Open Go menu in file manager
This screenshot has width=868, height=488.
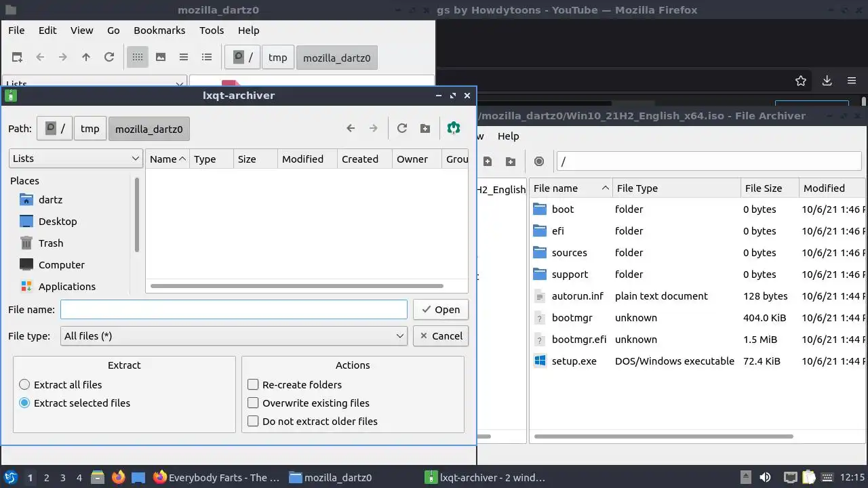pyautogui.click(x=113, y=30)
